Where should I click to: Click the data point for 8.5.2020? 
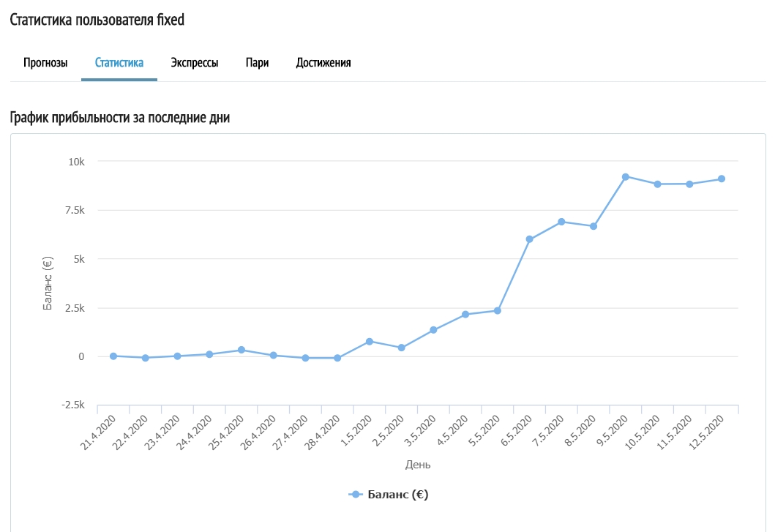(594, 226)
